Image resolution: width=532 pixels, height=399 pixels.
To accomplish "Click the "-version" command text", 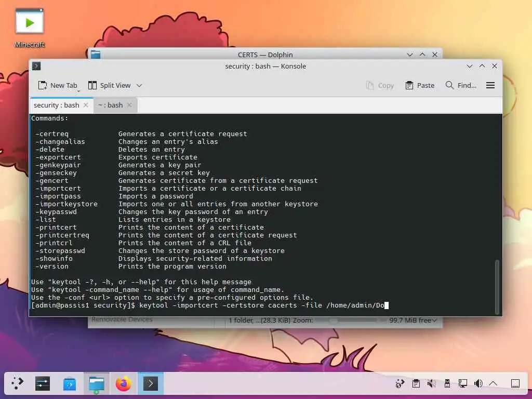I will coord(52,267).
